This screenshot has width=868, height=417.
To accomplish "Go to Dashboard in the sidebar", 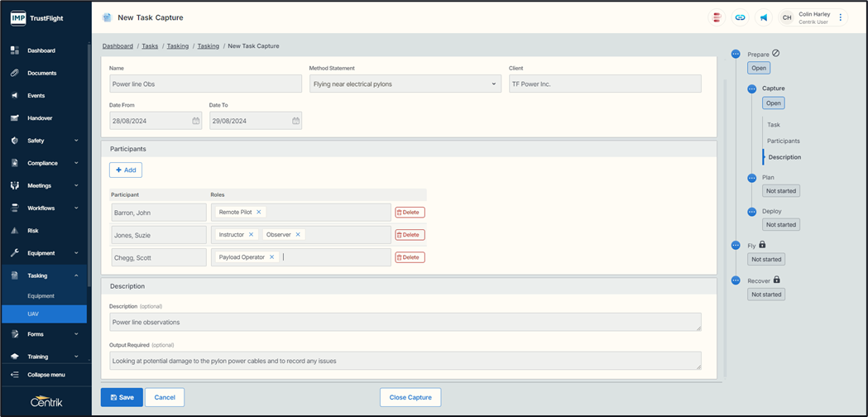I will [x=41, y=50].
